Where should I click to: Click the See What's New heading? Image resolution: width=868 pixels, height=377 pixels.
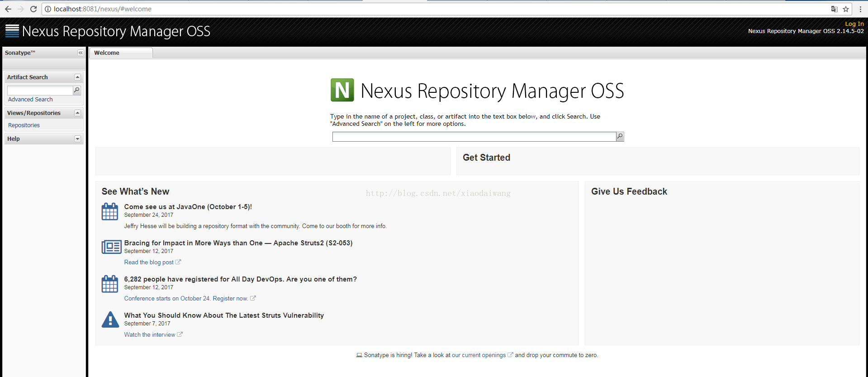pyautogui.click(x=135, y=191)
